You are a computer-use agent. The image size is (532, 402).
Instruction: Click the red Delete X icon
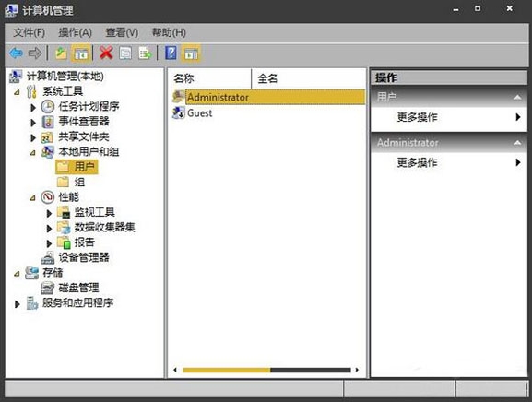click(106, 53)
